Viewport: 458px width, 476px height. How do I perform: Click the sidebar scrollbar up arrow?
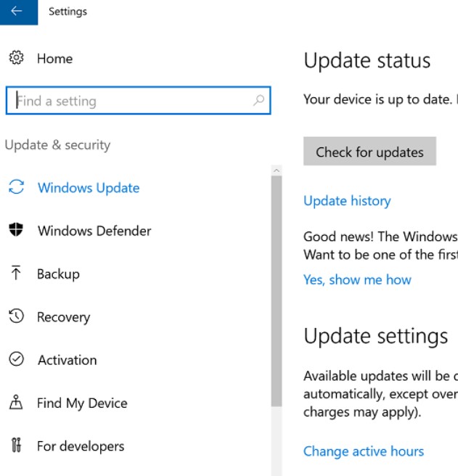(277, 171)
